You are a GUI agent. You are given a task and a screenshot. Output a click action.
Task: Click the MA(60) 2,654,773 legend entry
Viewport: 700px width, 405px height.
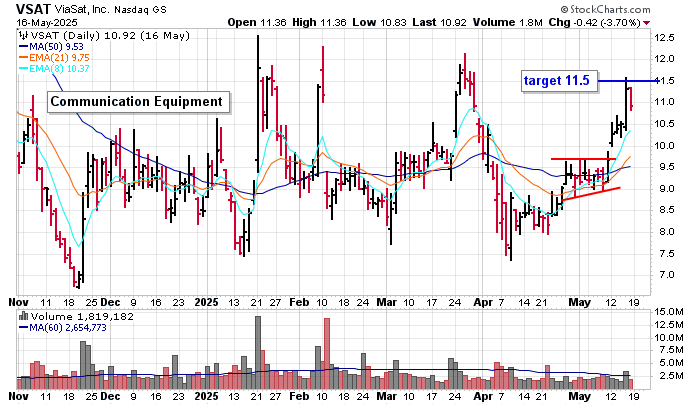(x=62, y=328)
